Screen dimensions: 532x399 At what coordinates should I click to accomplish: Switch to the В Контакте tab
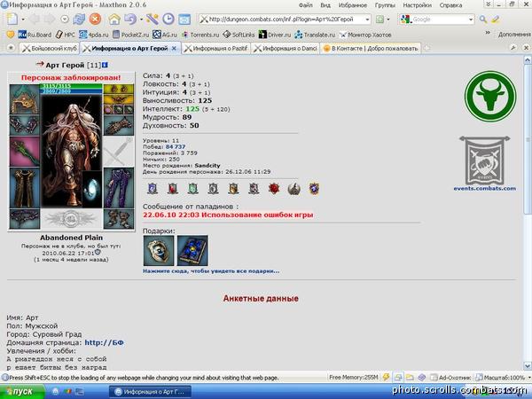click(x=371, y=49)
